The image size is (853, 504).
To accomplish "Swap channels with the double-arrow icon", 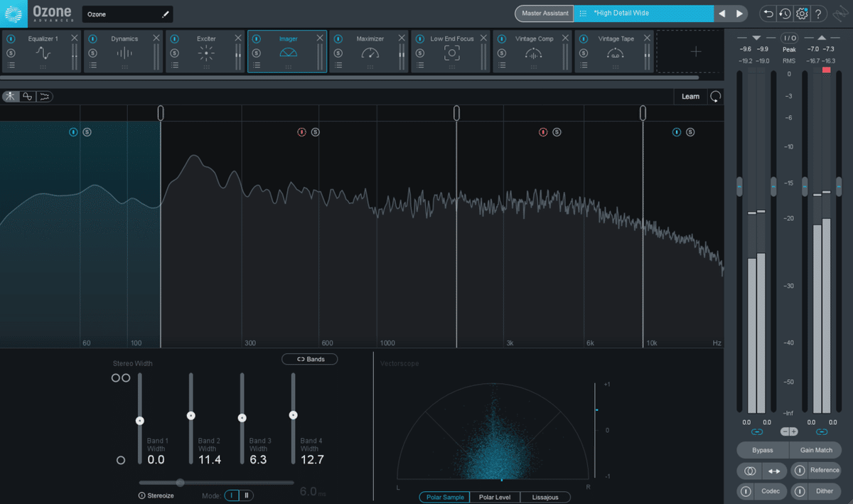I will (773, 471).
